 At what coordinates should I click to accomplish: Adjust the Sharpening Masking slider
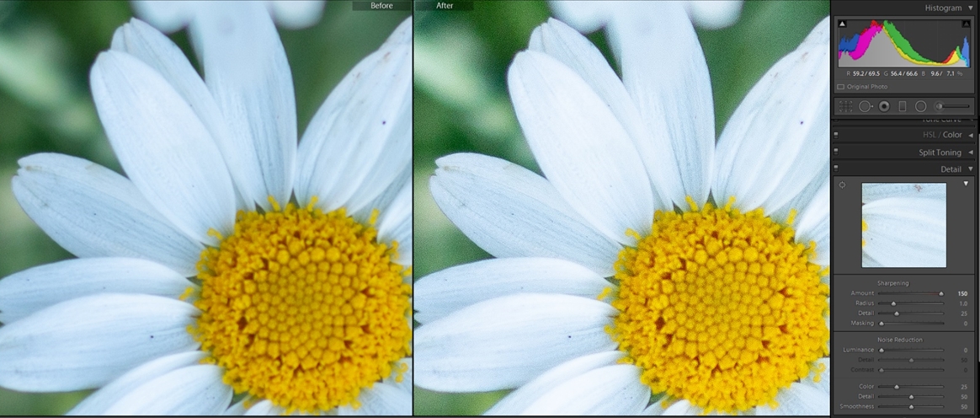911,324
